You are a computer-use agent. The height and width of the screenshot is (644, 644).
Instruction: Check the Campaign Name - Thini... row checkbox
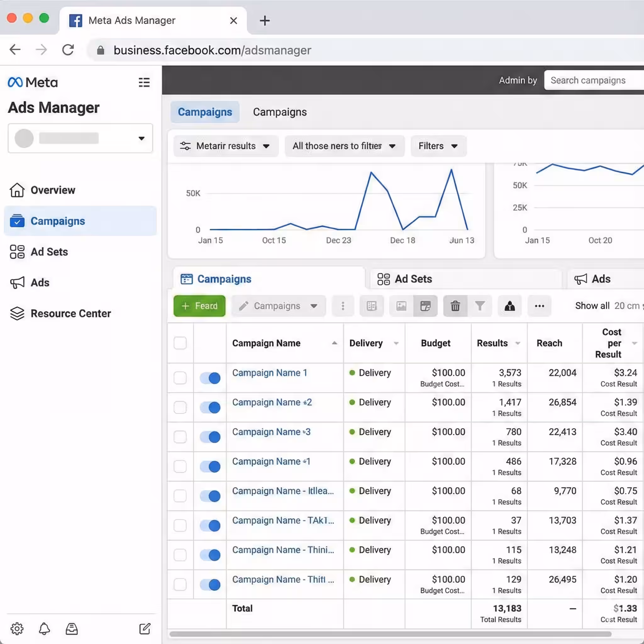(x=180, y=555)
